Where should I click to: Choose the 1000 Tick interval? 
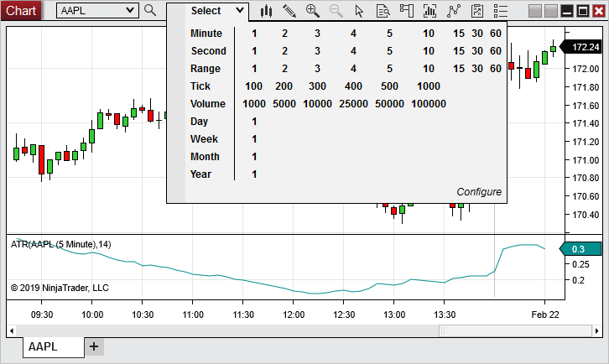(428, 86)
